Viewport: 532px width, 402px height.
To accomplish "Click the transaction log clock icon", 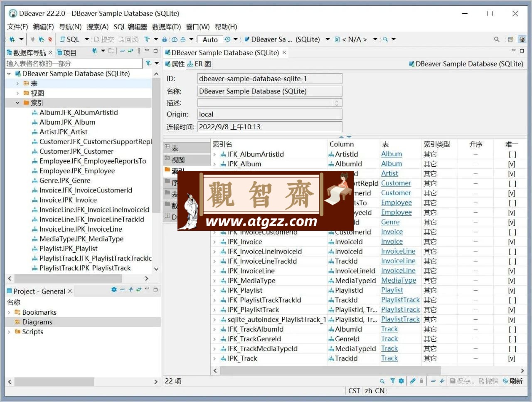I will [x=227, y=39].
